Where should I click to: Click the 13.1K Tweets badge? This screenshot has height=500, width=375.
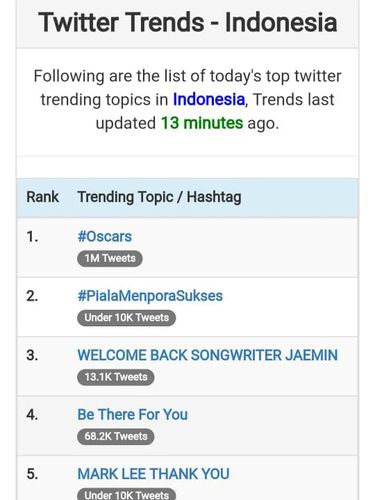(x=116, y=377)
